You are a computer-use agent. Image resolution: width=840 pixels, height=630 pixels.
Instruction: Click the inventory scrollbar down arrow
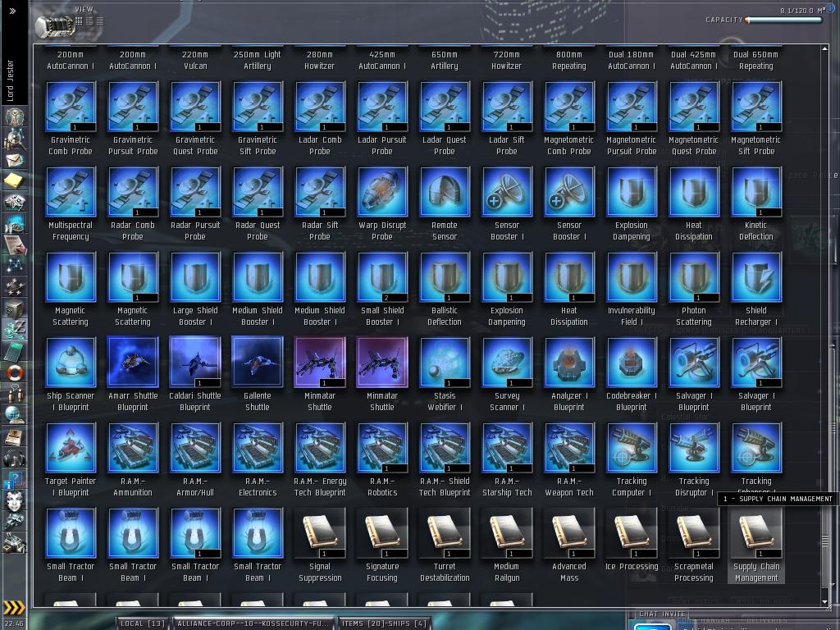(x=824, y=602)
